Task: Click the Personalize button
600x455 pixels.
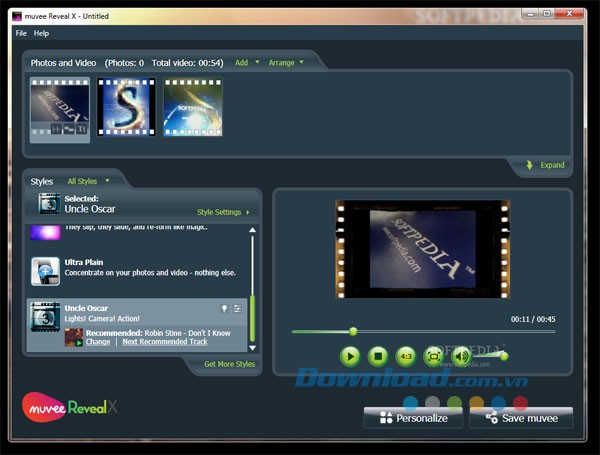Action: tap(413, 418)
